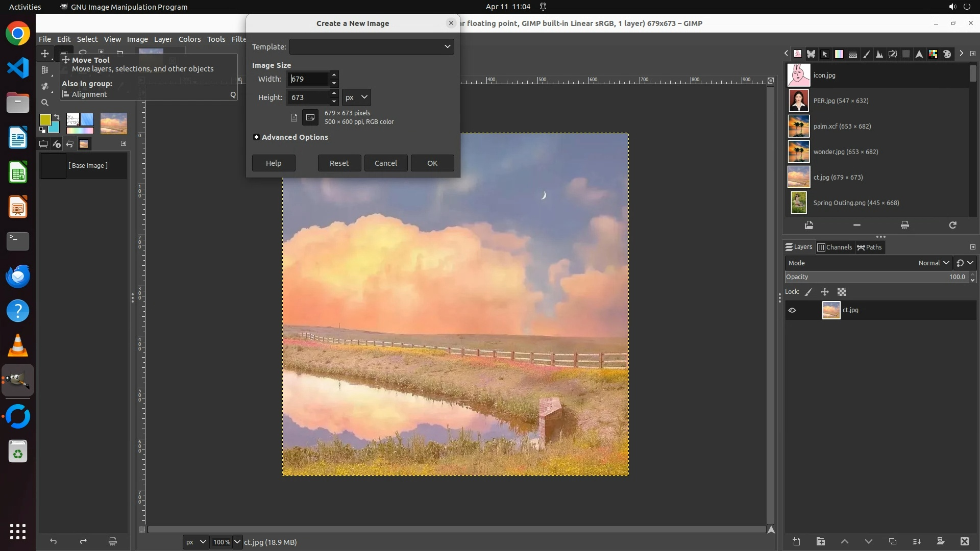Open the px unit dropdown in dialog

point(356,97)
